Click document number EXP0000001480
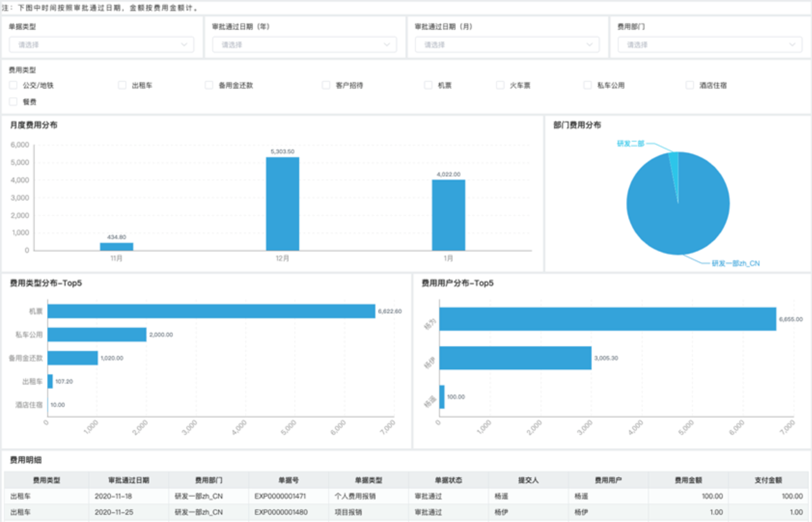The height and width of the screenshot is (522, 812). pyautogui.click(x=280, y=512)
